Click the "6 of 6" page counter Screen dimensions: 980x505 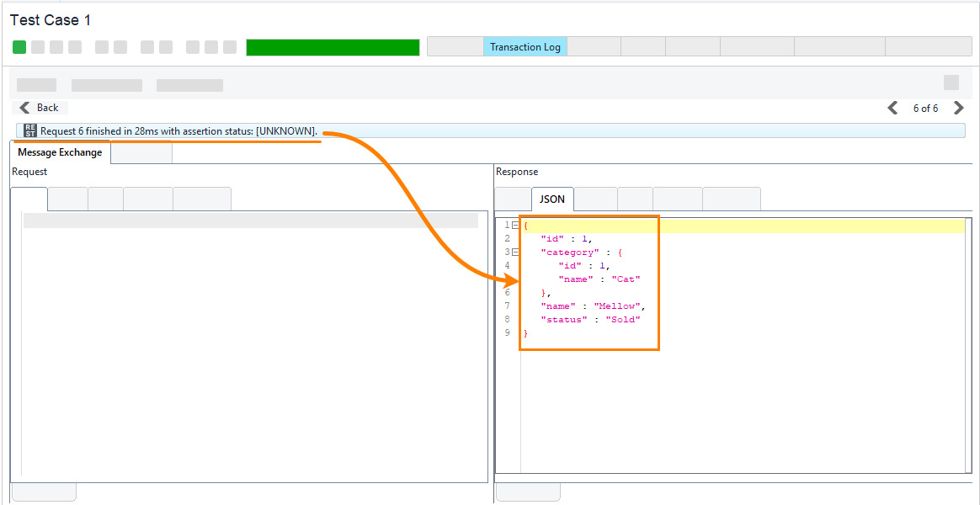[x=925, y=109]
